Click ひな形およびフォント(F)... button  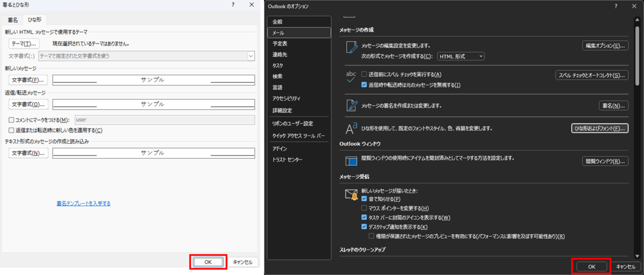(599, 129)
